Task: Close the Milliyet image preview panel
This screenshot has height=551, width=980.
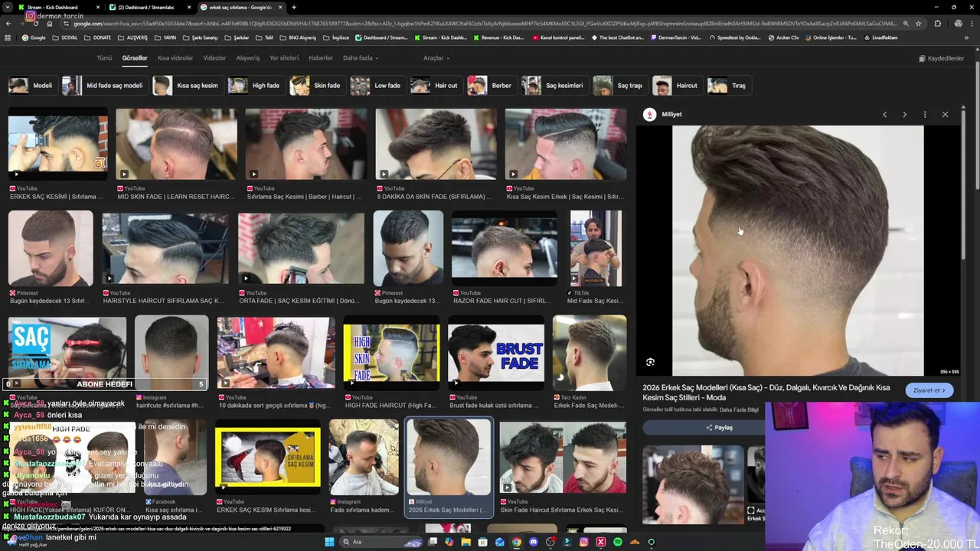Action: click(945, 114)
